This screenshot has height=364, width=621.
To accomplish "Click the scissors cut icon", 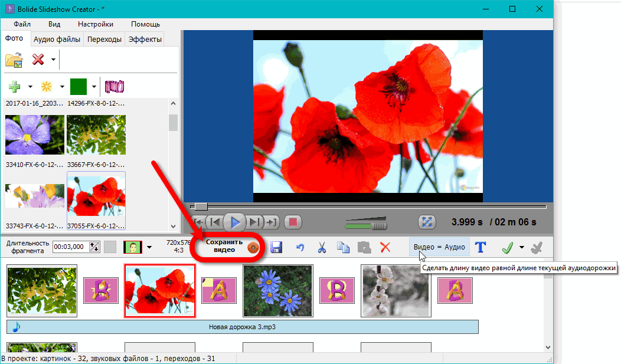I will pyautogui.click(x=322, y=248).
